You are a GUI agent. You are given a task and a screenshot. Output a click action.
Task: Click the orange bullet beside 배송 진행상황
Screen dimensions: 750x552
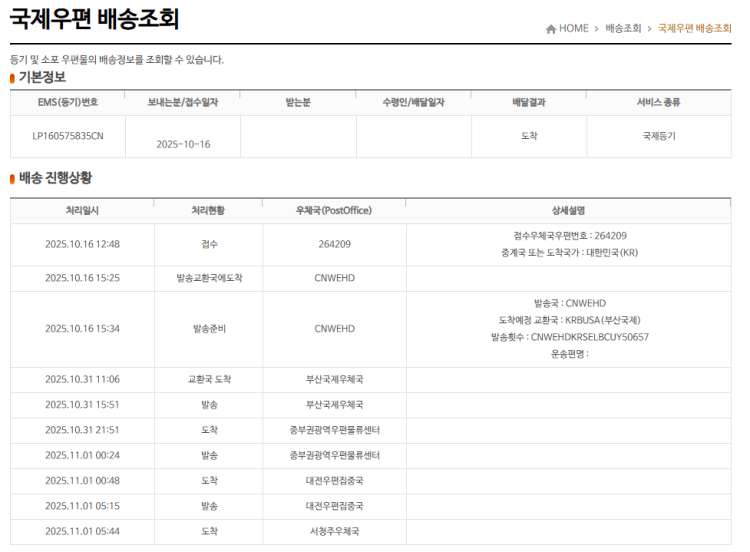12,179
